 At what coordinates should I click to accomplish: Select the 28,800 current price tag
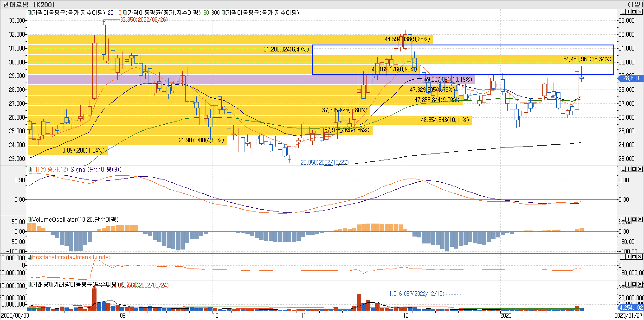[631, 78]
